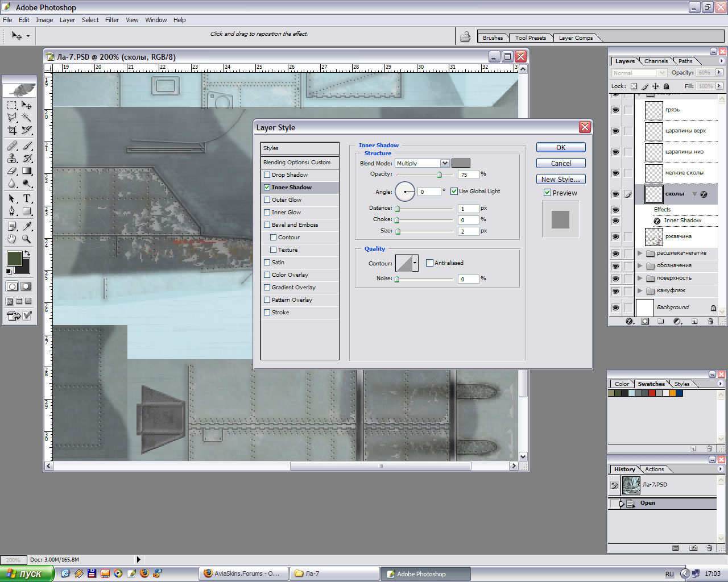Click delete layer trash icon in Layers panel
Screen dimensions: 728x582
click(710, 321)
